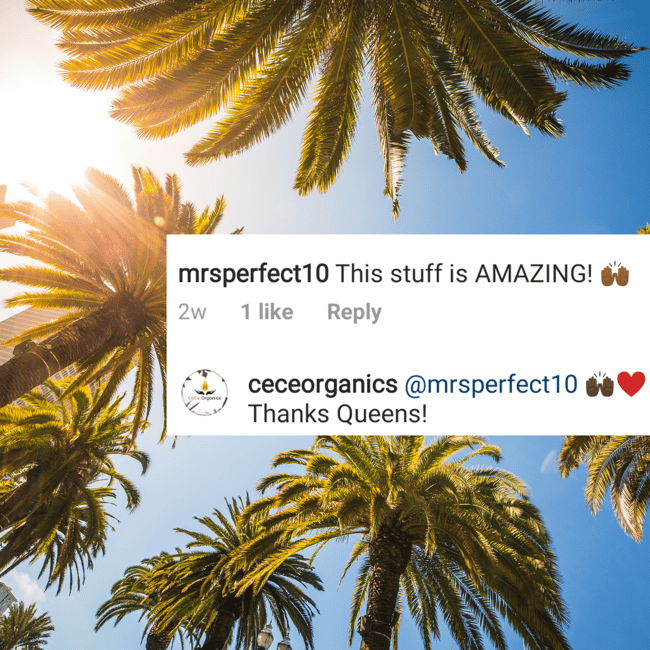Click the red heart emoji
The width and height of the screenshot is (650, 650).
tap(631, 384)
